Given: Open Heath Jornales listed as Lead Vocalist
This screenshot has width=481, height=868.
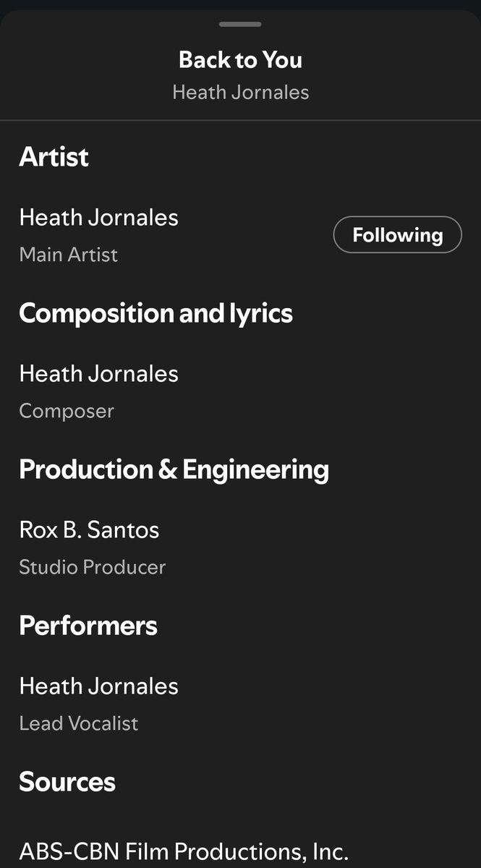Looking at the screenshot, I should pos(98,686).
